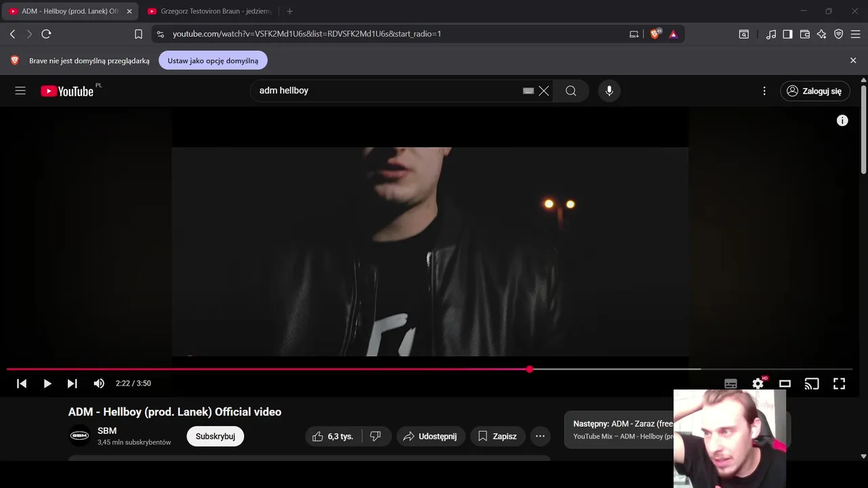Open Leo AI sparkle icon
Screen dimensions: 868x488
tap(821, 34)
